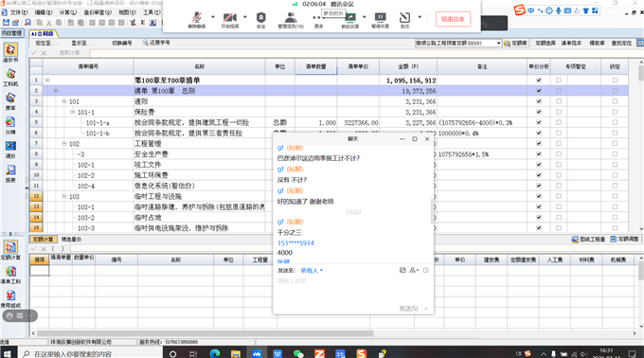Collapse the 101-1 保险费 tree node
Image resolution: width=644 pixels, height=358 pixels.
coord(72,112)
